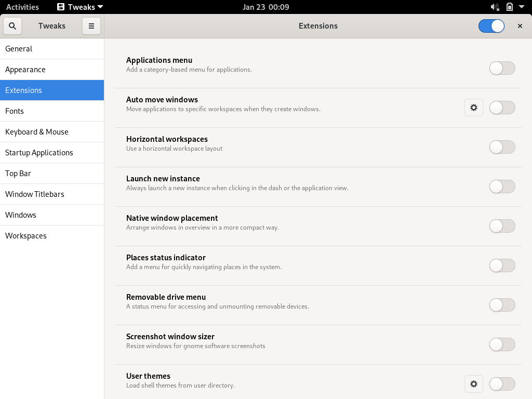Click the muted volume icon in top bar
The image size is (532, 399).
coord(495,7)
